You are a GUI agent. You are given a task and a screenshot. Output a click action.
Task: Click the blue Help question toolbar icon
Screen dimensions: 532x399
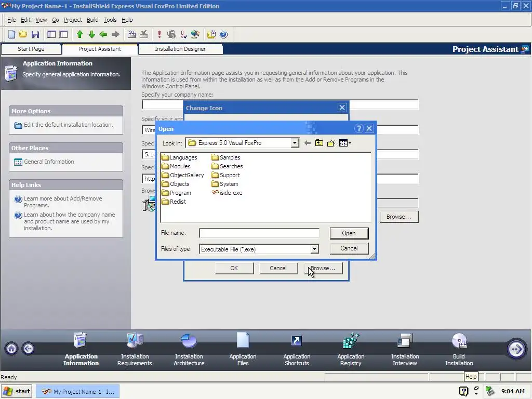(223, 34)
